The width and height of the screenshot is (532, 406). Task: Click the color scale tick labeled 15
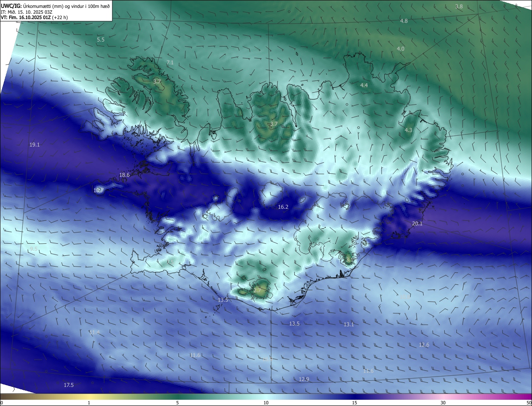click(355, 403)
